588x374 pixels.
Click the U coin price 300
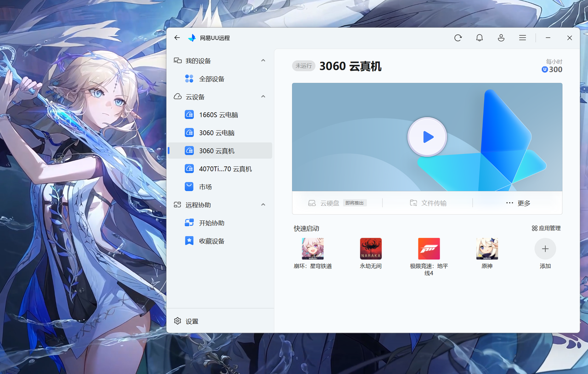click(552, 69)
